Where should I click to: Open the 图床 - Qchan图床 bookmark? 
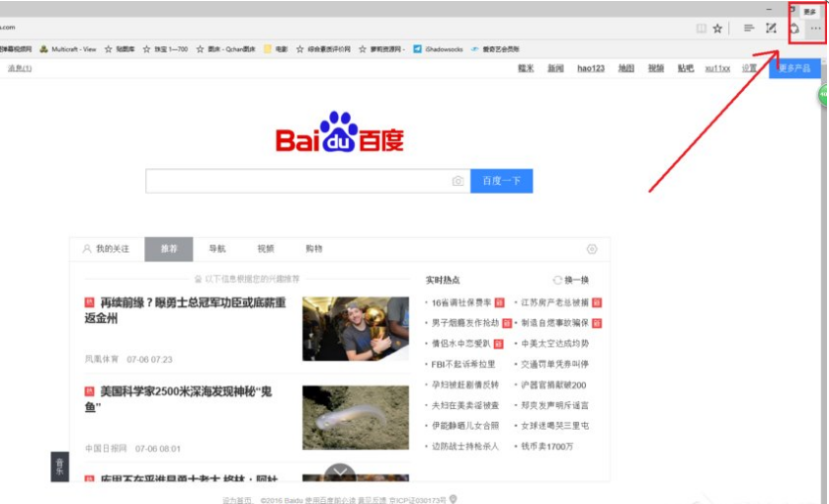[225, 49]
